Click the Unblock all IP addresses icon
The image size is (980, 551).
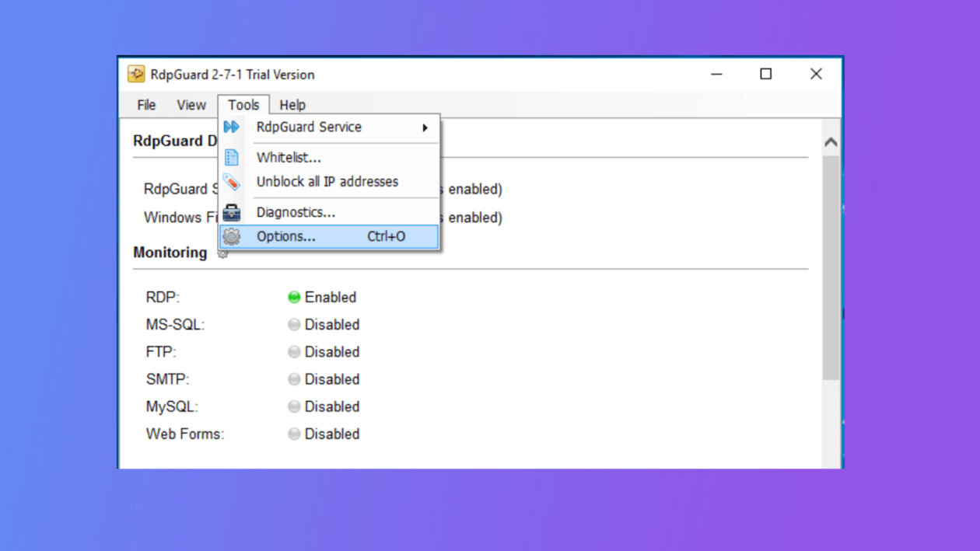[x=232, y=182]
